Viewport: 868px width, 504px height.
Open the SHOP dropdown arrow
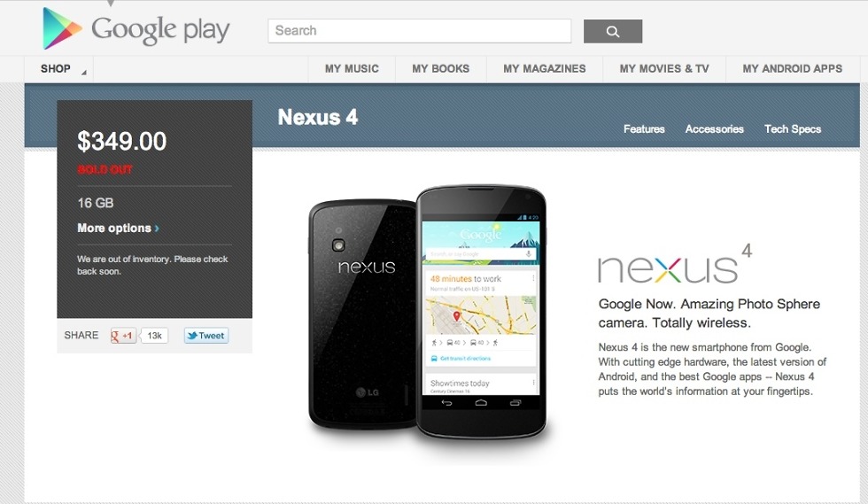[83, 73]
